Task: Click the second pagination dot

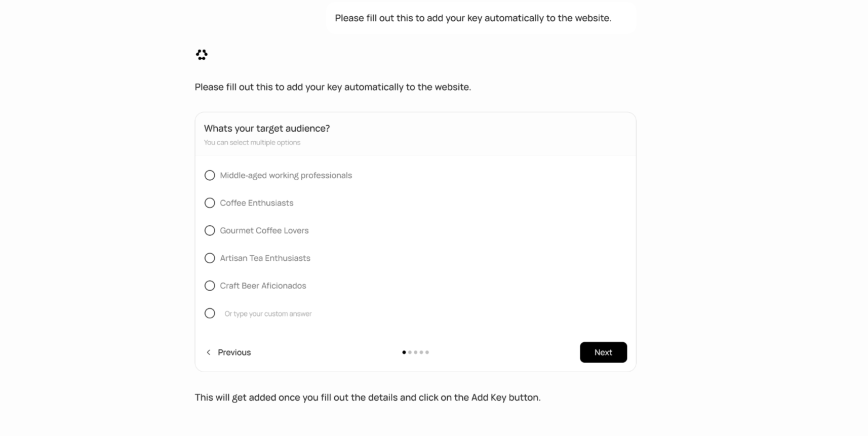Action: tap(410, 352)
